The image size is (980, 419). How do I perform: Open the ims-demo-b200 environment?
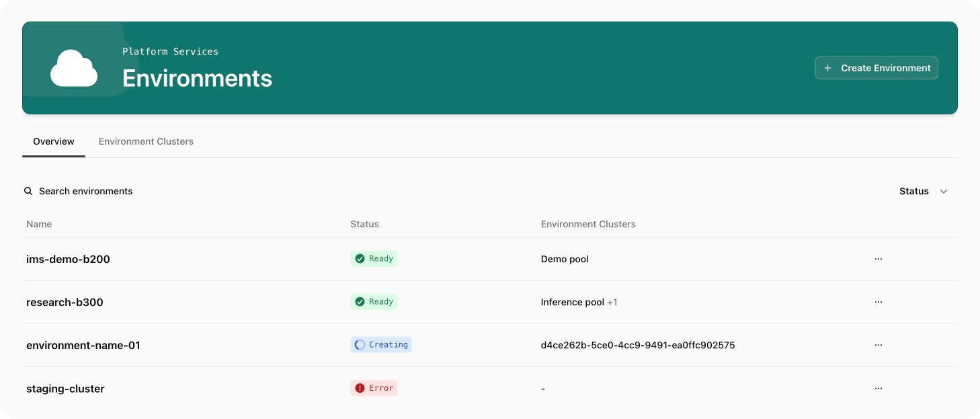point(68,259)
